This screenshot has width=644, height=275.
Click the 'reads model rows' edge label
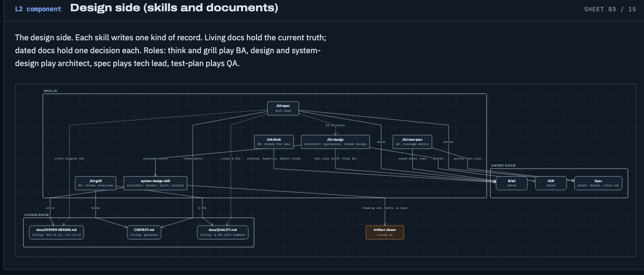(412, 158)
